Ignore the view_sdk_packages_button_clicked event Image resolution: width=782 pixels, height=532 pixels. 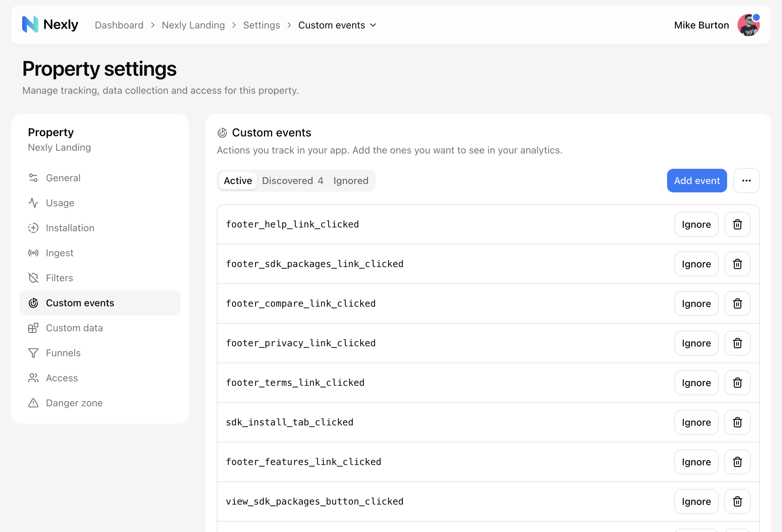tap(696, 501)
